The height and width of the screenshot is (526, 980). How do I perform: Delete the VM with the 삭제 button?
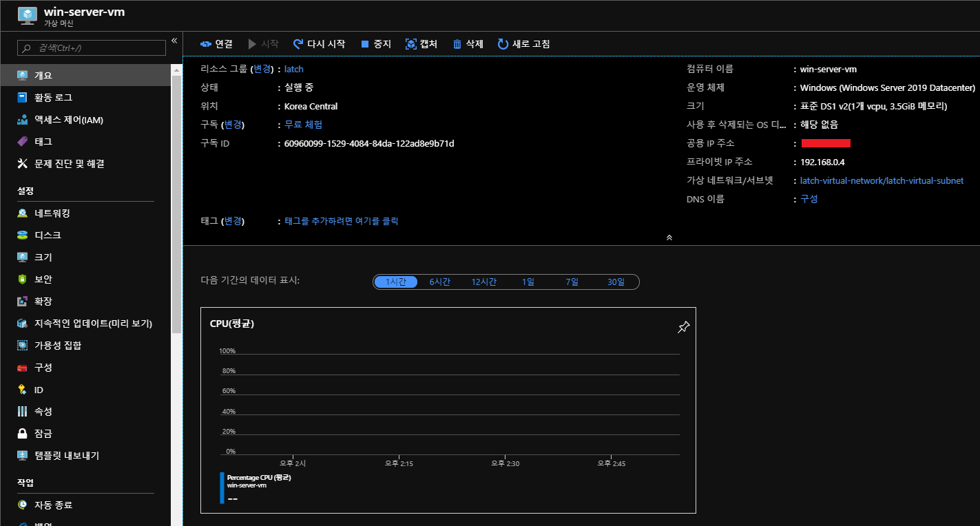pos(468,44)
